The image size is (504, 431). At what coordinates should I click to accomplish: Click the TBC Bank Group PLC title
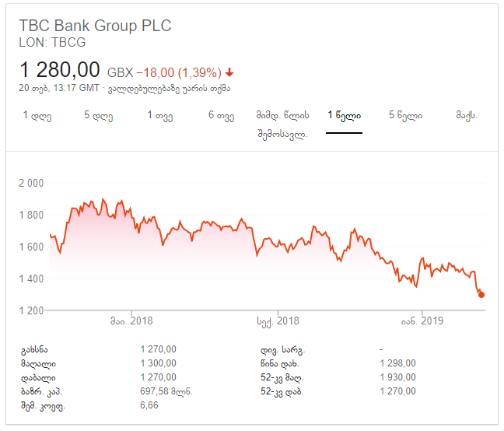tap(95, 26)
